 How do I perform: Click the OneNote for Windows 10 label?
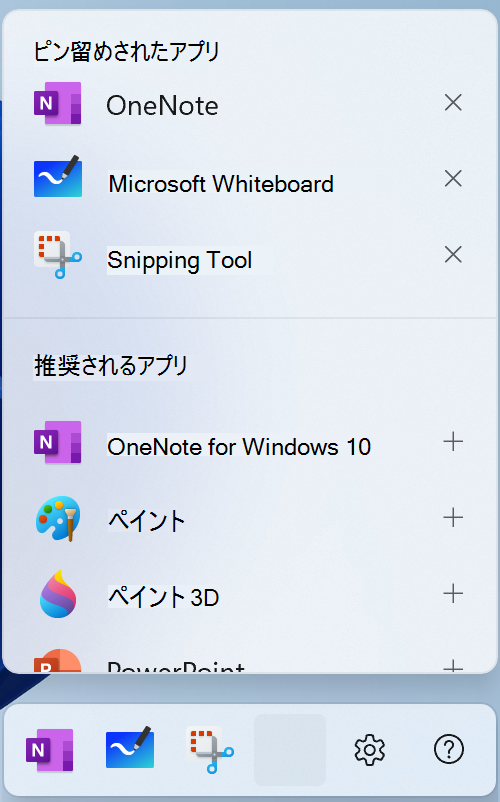[239, 447]
